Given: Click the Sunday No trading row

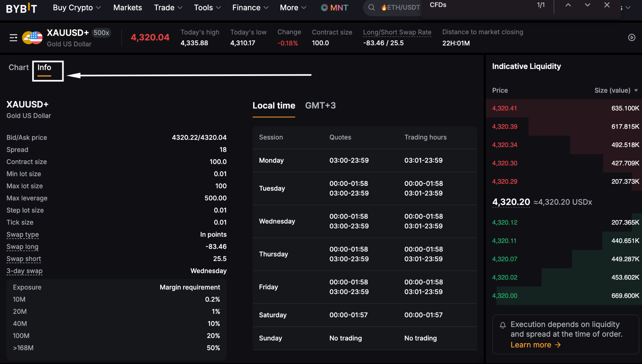Looking at the screenshot, I should pos(365,338).
